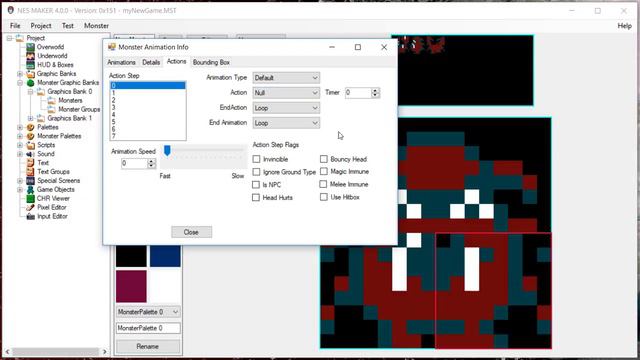Expand the Graphics Bank 1 node
Screen dimensions: 640x360
tap(31, 118)
